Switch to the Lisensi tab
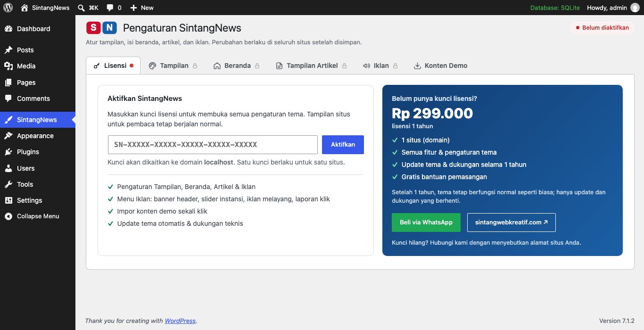The height and width of the screenshot is (330, 644). tap(113, 66)
